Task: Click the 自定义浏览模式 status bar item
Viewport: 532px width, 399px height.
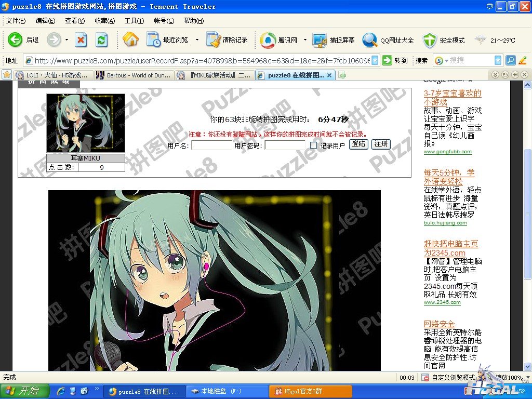Action: click(448, 377)
